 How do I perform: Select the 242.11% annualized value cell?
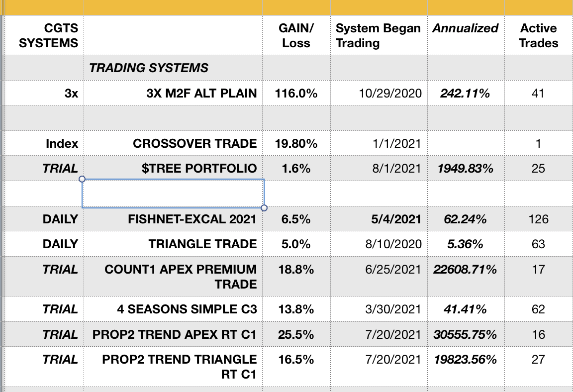pyautogui.click(x=465, y=93)
